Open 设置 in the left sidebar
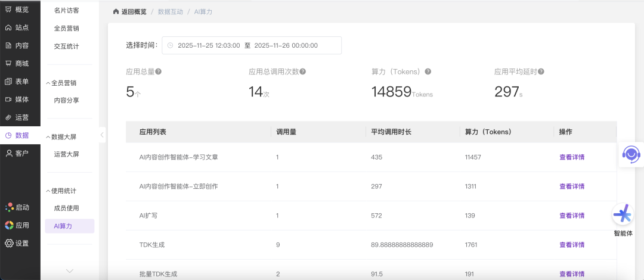This screenshot has height=280, width=644. coord(17,243)
